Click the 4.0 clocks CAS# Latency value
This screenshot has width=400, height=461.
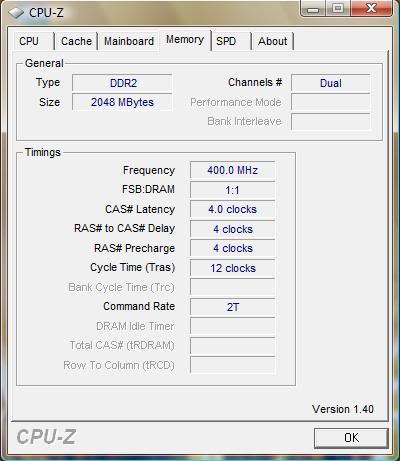(x=232, y=209)
